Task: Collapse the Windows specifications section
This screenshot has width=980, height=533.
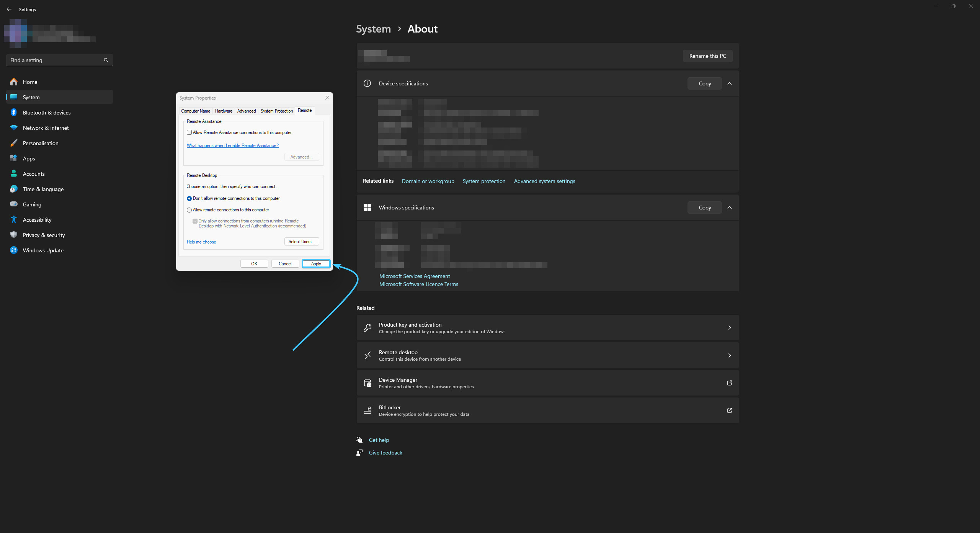Action: 730,208
